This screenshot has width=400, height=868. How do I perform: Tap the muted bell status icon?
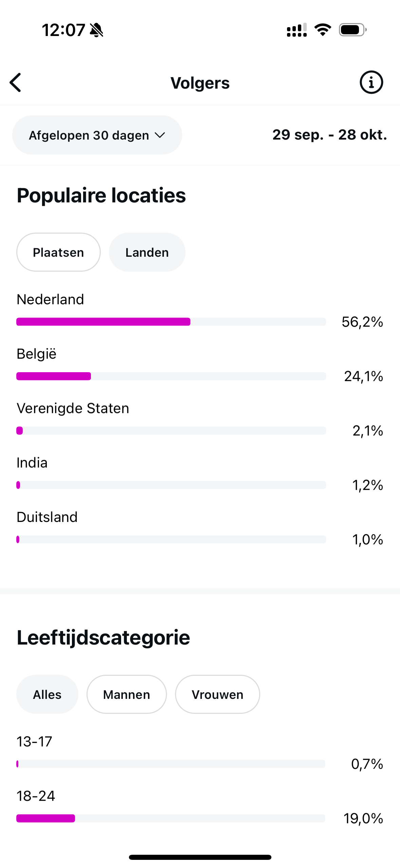click(97, 30)
